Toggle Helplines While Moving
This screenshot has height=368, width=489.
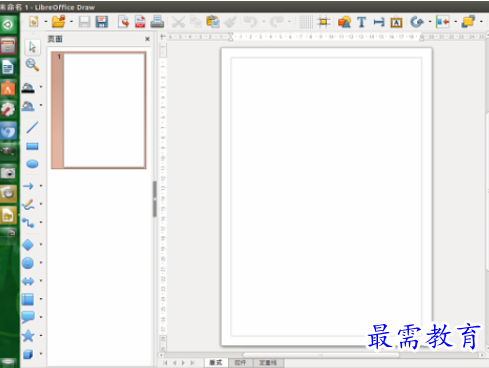323,22
